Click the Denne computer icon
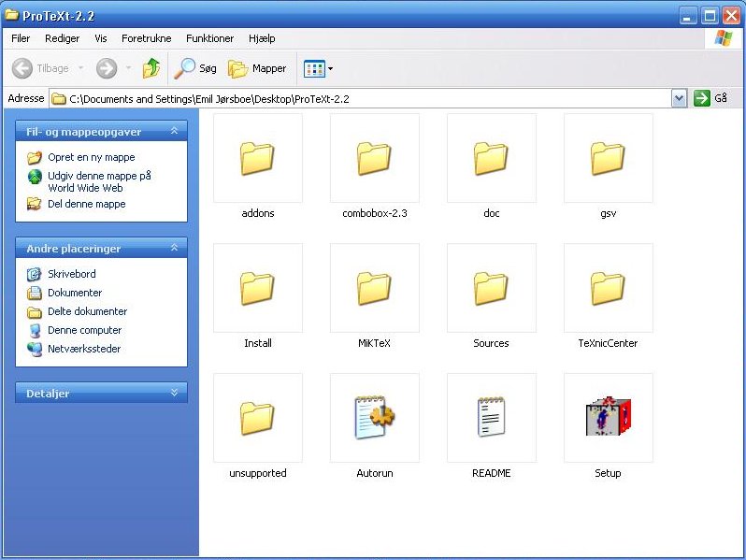Viewport: 746px width, 560px height. [x=35, y=330]
